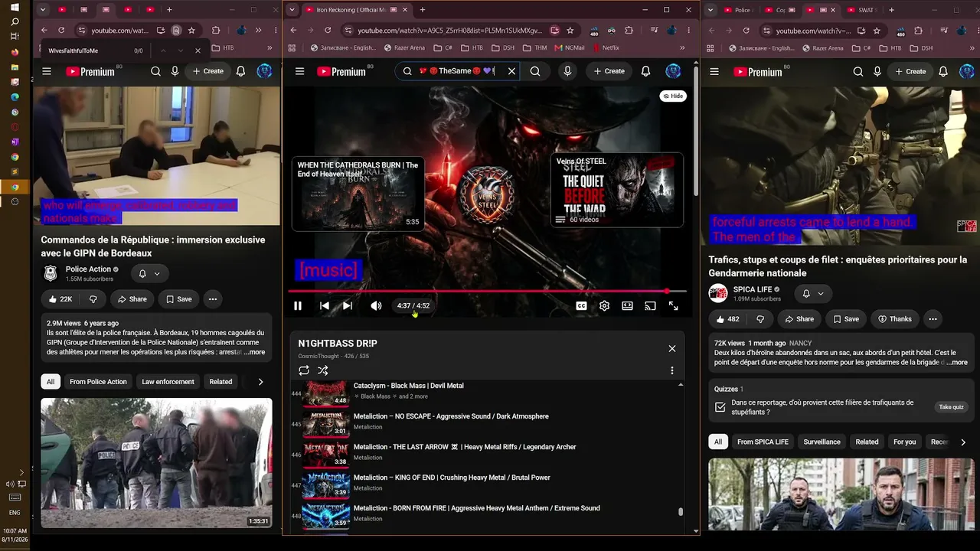Dislike the GIPN de Bordeaux video

pyautogui.click(x=93, y=299)
